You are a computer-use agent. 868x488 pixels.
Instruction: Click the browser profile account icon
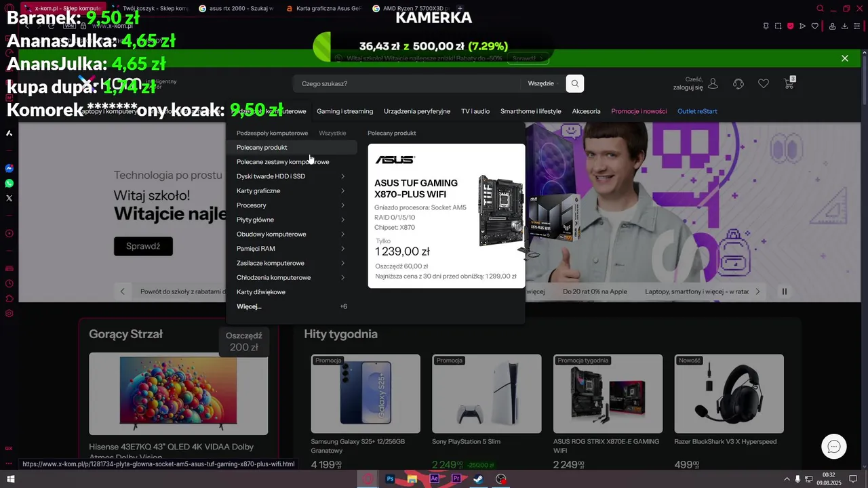click(832, 26)
